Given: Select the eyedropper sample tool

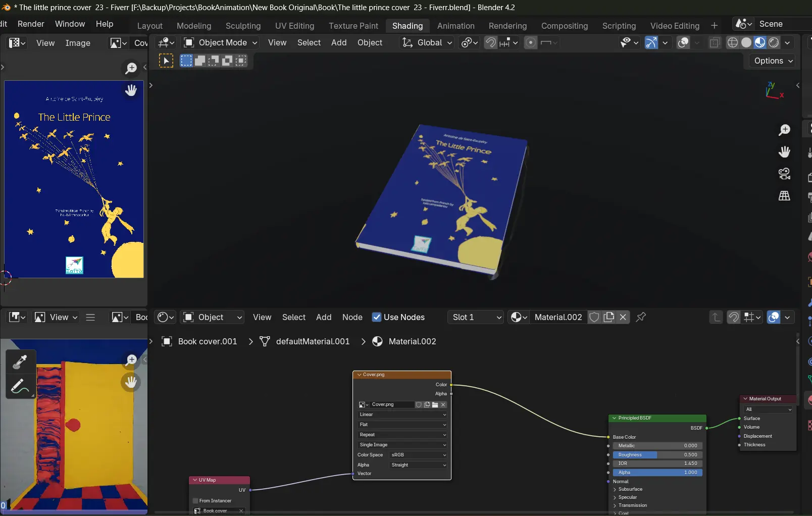Looking at the screenshot, I should tap(20, 362).
